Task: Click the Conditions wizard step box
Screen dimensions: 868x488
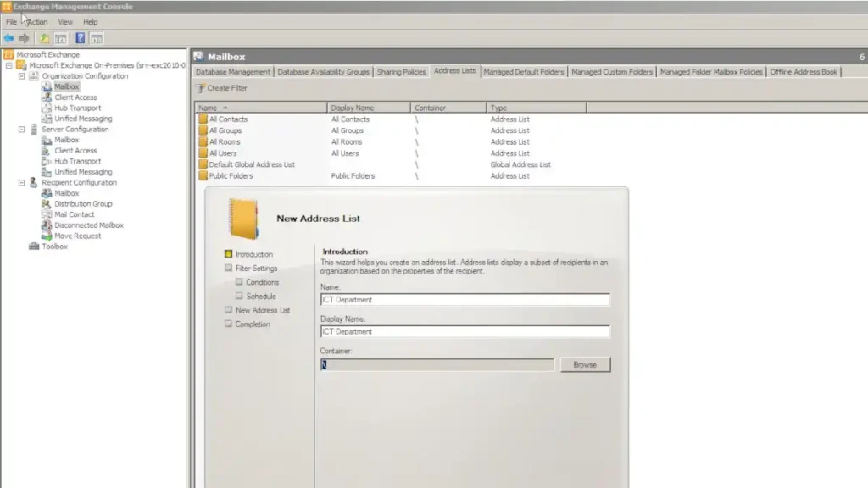Action: 239,281
